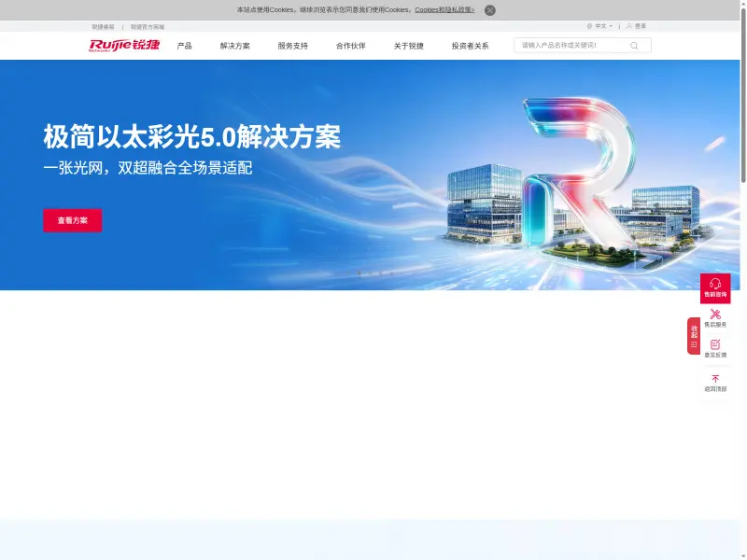Visit the 锐捷官方商城 store link
Viewport: 747px width, 560px height.
point(148,27)
